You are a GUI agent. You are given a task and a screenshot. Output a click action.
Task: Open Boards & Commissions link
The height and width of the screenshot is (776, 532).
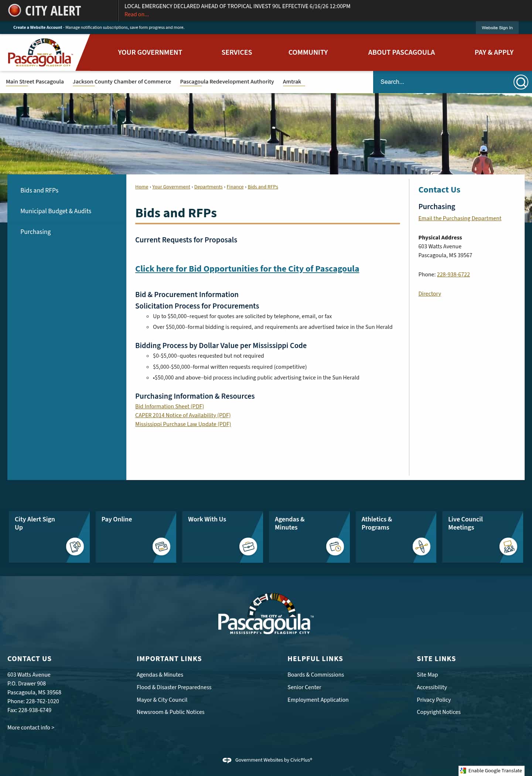(316, 675)
